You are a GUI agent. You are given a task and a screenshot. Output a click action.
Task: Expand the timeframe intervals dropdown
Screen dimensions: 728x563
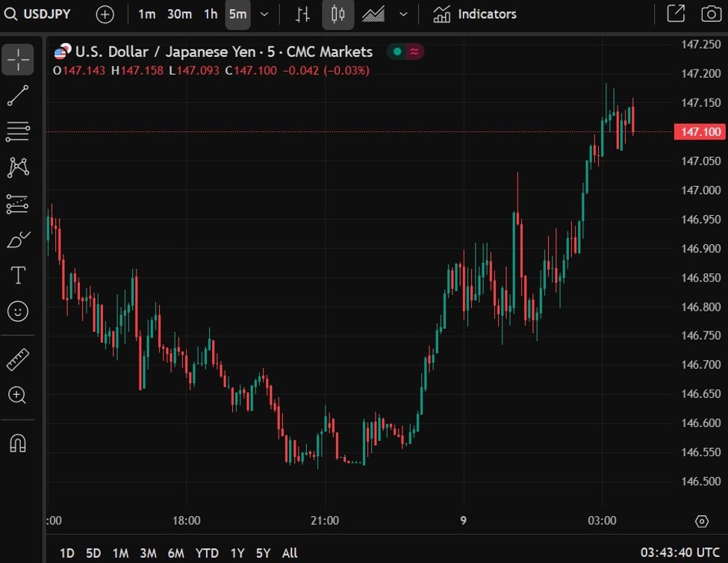pyautogui.click(x=264, y=14)
